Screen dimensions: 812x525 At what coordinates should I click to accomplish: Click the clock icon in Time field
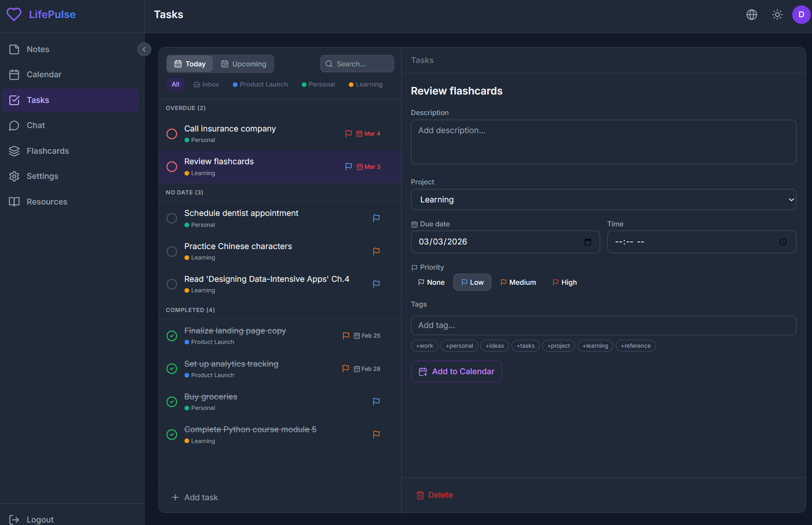(783, 242)
